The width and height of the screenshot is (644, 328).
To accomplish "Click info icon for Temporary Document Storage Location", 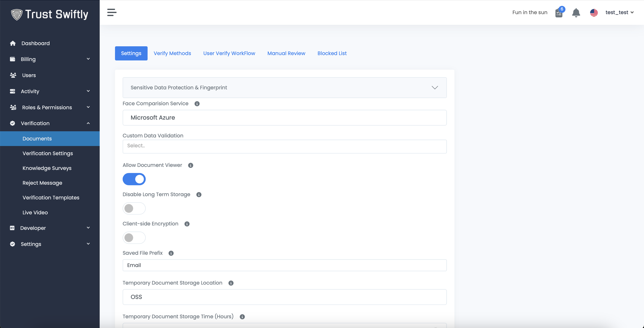I will tap(231, 283).
